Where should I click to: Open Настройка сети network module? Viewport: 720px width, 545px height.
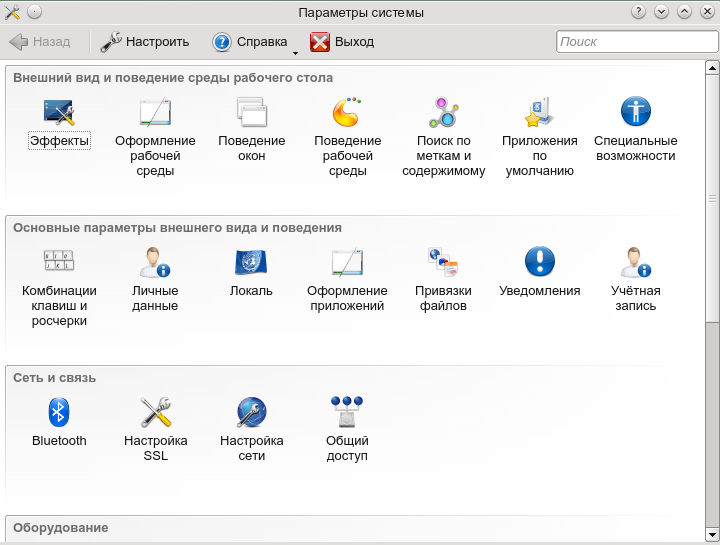tap(252, 430)
